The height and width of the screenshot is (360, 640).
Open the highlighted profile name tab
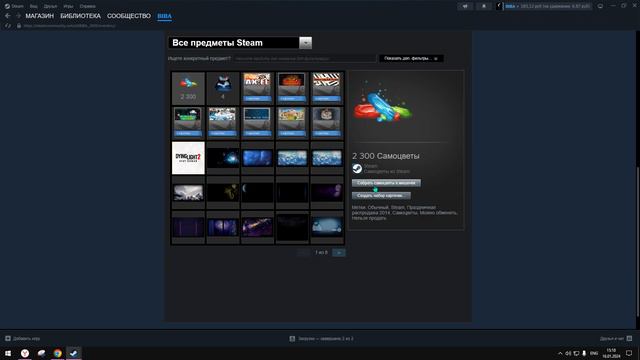pos(164,16)
